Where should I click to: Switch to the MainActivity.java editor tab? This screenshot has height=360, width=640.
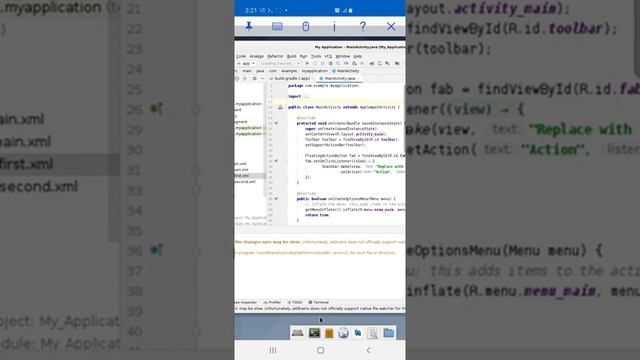(339, 78)
